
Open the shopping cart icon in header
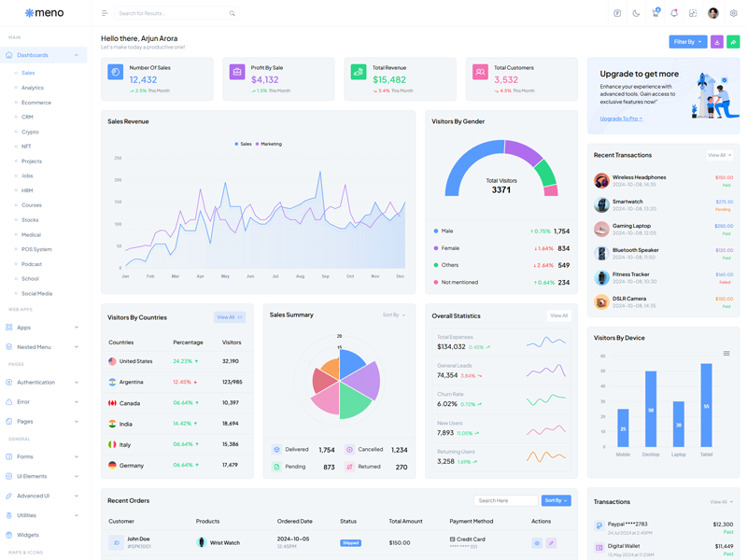coord(655,13)
